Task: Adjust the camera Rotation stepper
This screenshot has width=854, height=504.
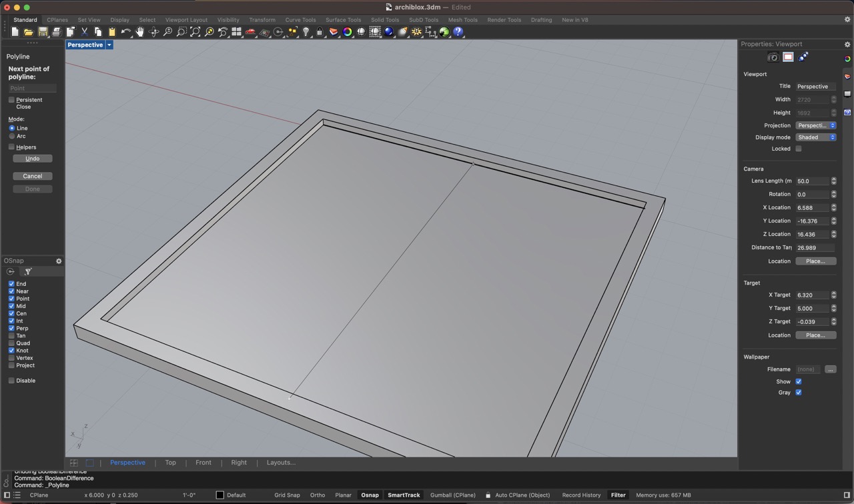Action: (x=833, y=194)
